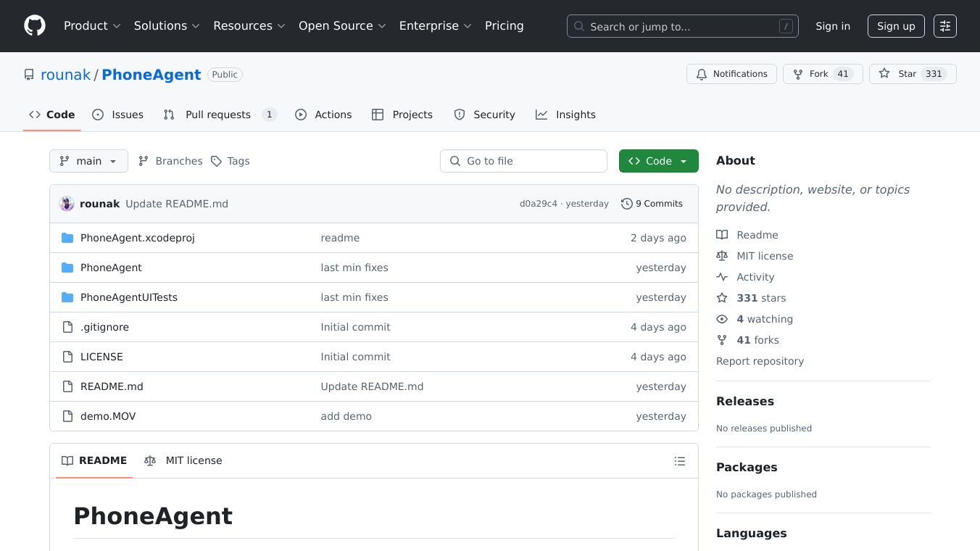
Task: Expand the Product navigation menu
Action: click(92, 26)
